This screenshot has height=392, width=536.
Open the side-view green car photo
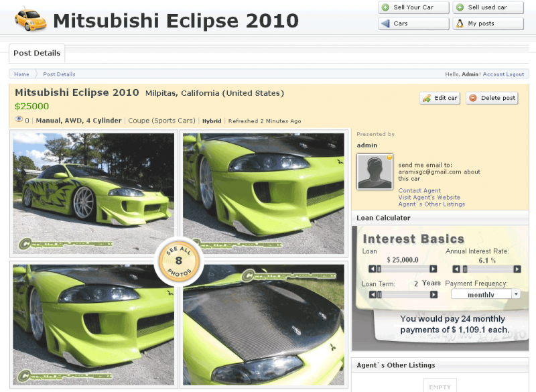(93, 193)
